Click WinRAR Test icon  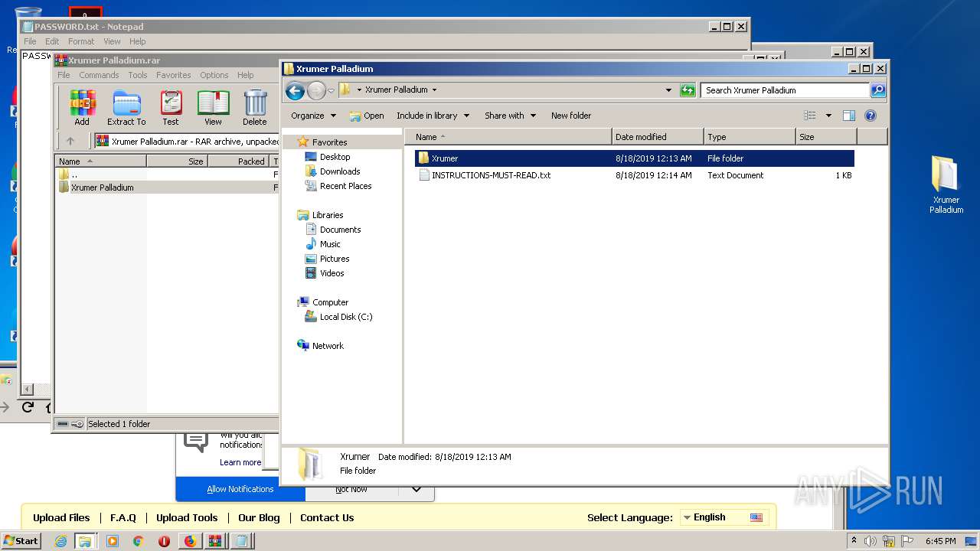pyautogui.click(x=171, y=108)
